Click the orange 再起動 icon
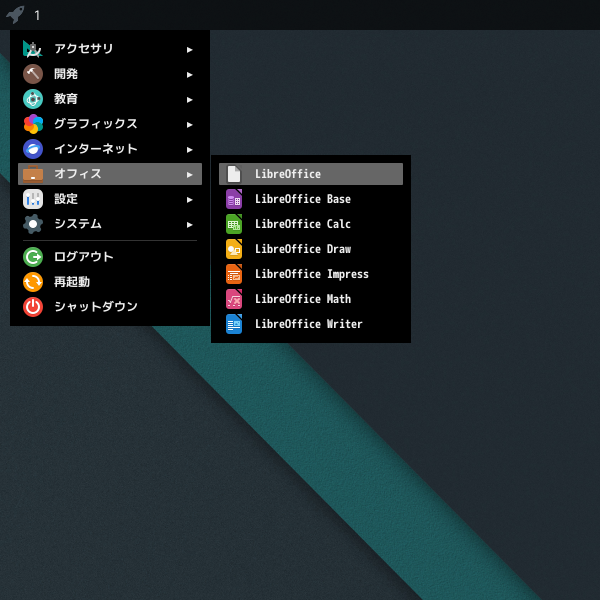Screen dimensions: 600x600 click(x=33, y=282)
